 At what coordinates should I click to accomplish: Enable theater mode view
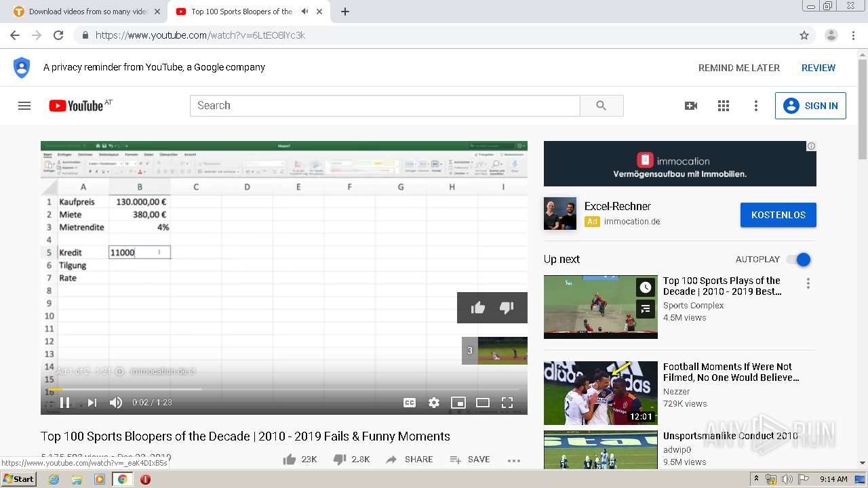point(483,403)
